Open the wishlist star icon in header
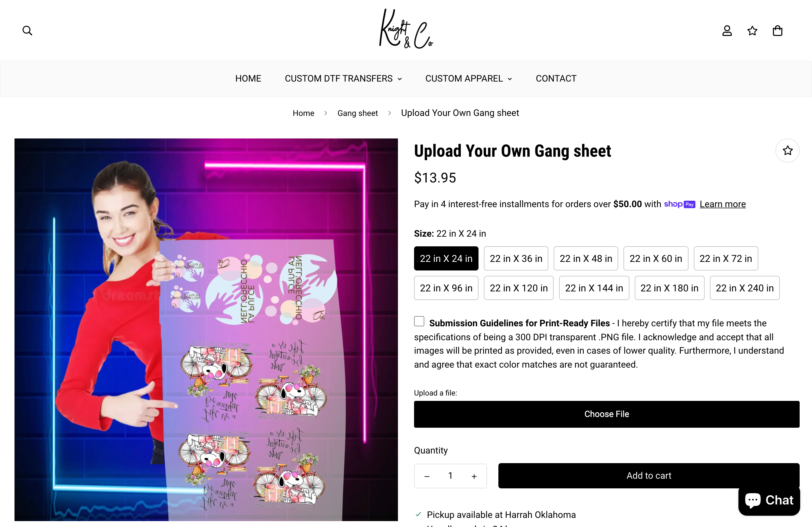Image resolution: width=812 pixels, height=527 pixels. click(752, 30)
